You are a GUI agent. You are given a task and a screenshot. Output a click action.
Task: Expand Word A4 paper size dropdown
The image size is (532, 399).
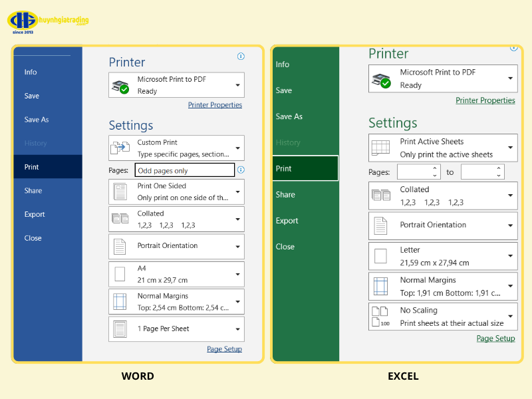tap(238, 274)
